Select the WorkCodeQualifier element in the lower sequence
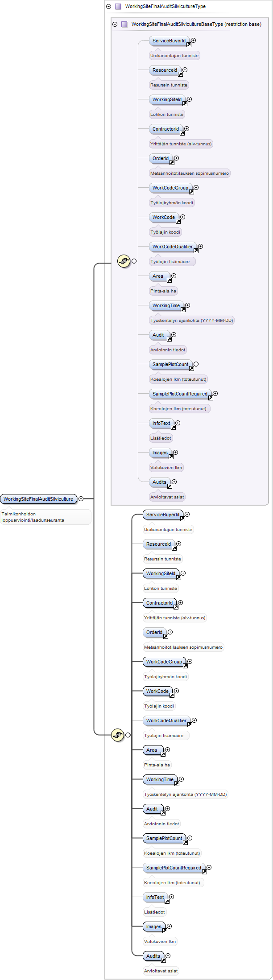Viewport: 273px width, 980px height. 166,721
